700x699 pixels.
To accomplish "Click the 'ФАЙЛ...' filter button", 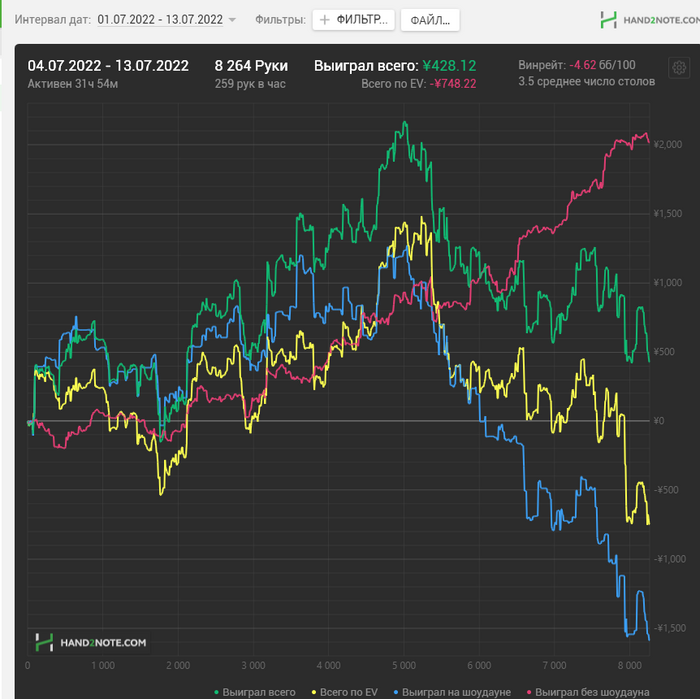I will click(431, 20).
